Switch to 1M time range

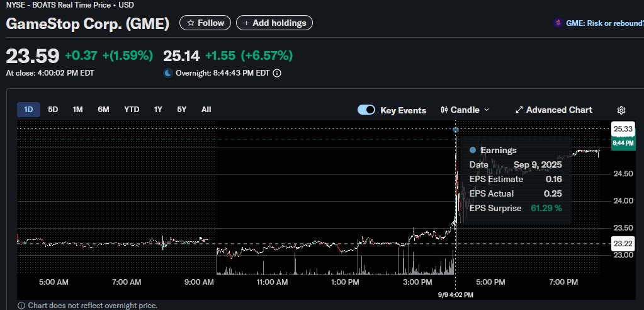(x=77, y=110)
